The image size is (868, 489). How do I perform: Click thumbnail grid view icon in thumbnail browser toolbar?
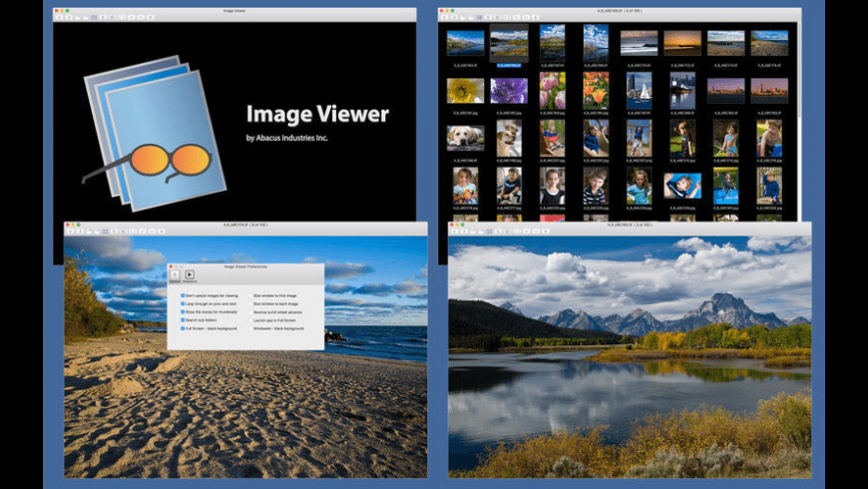point(479,17)
